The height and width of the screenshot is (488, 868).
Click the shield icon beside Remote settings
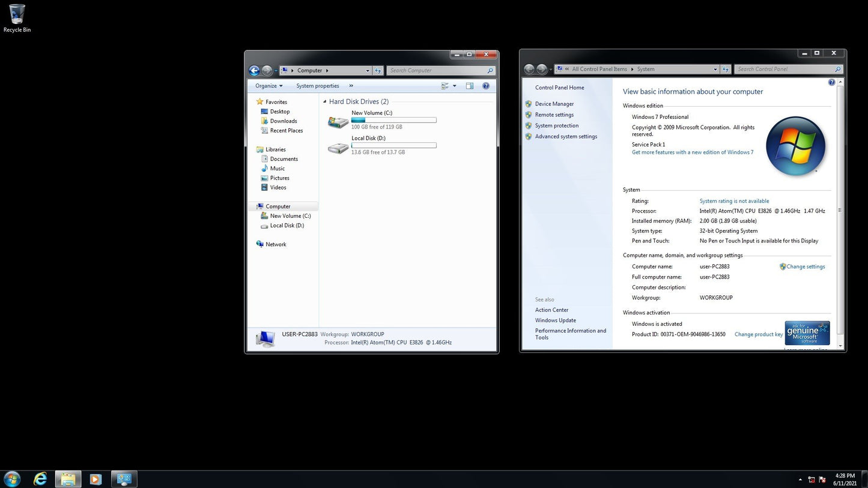pos(529,115)
